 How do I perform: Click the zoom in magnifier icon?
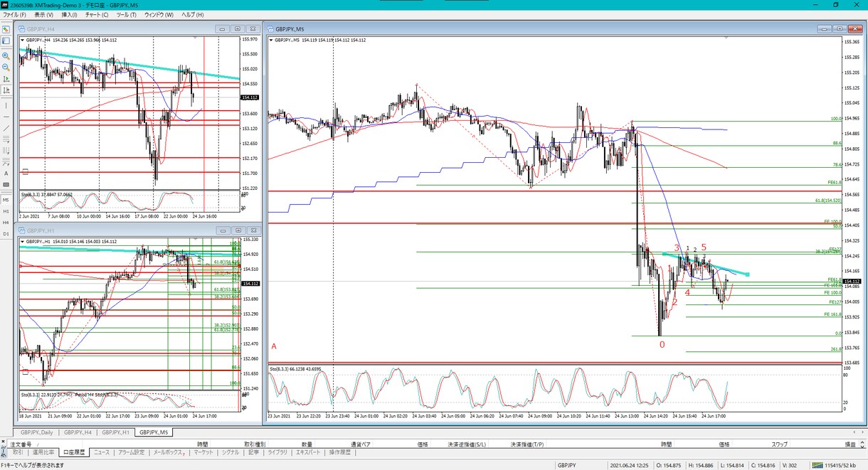[6, 55]
